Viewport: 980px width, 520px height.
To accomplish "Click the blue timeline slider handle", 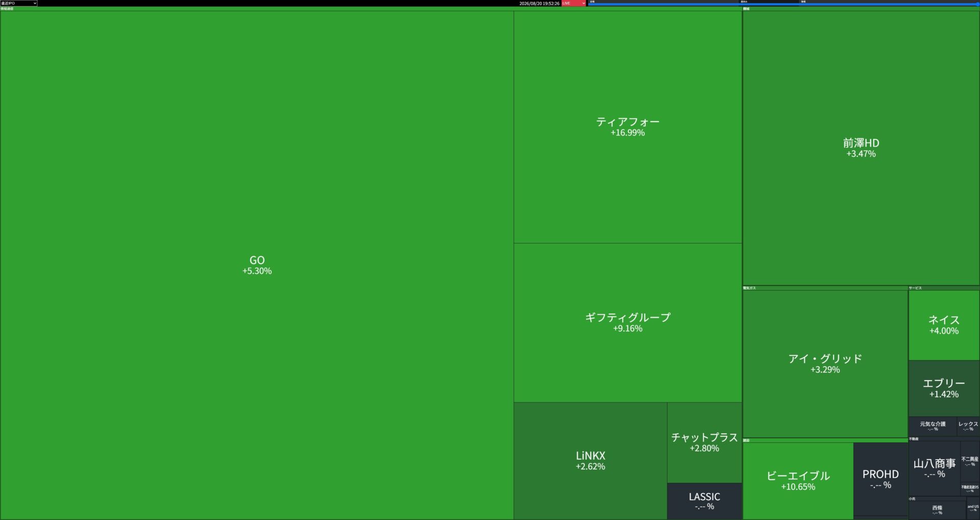I will (977, 4).
